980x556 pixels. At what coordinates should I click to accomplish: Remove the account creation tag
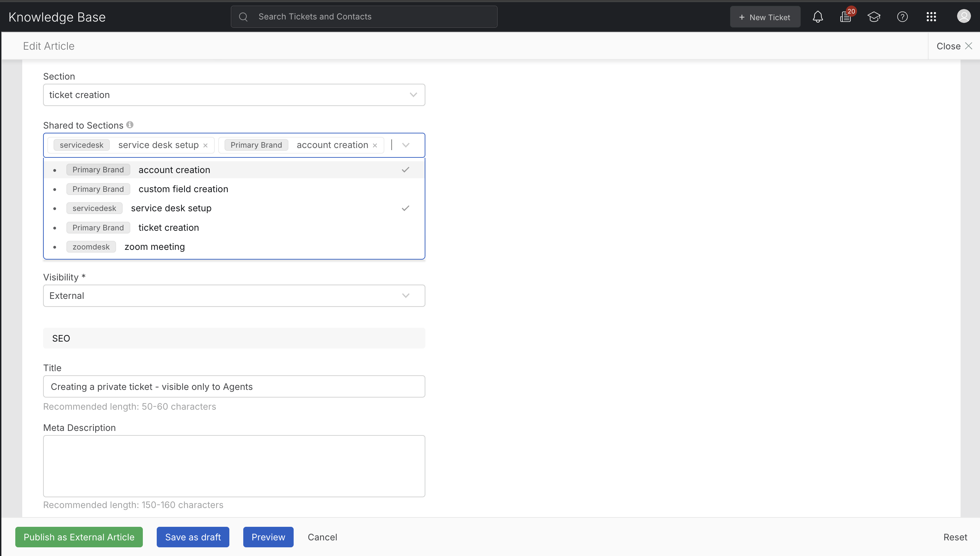pos(375,146)
